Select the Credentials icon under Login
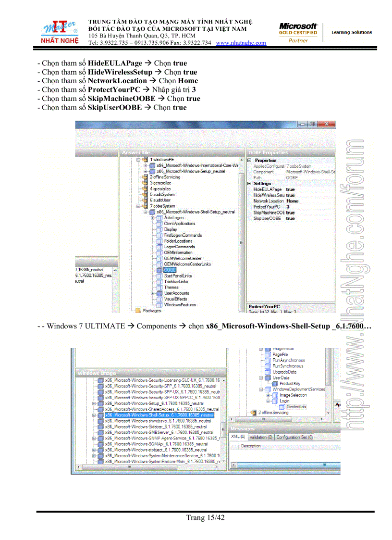 pos(282,407)
